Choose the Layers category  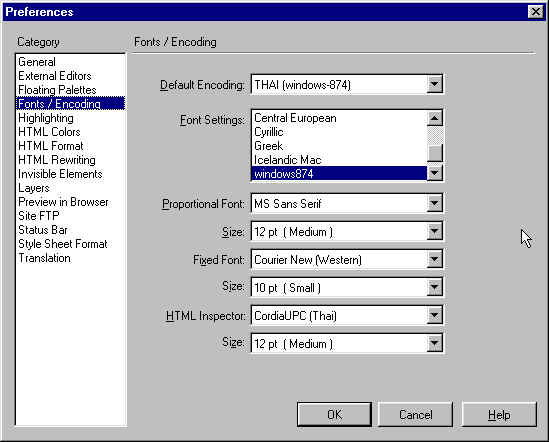(x=70, y=188)
